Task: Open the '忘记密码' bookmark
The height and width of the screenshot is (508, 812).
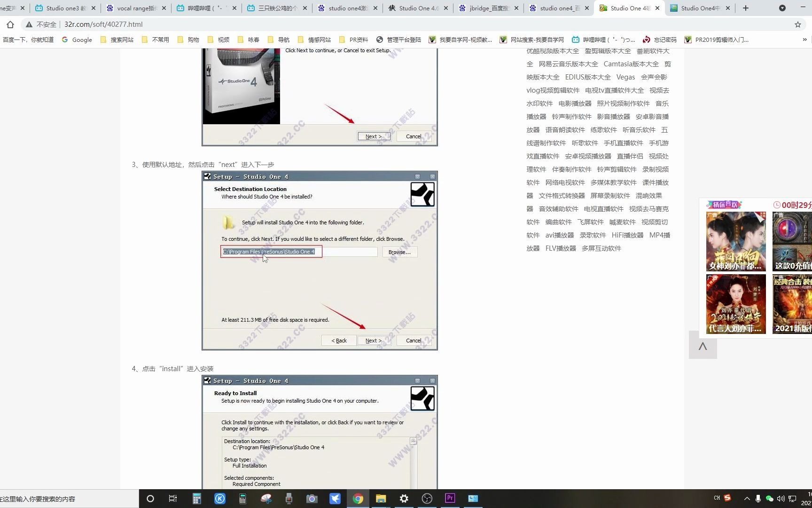Action: click(660, 40)
